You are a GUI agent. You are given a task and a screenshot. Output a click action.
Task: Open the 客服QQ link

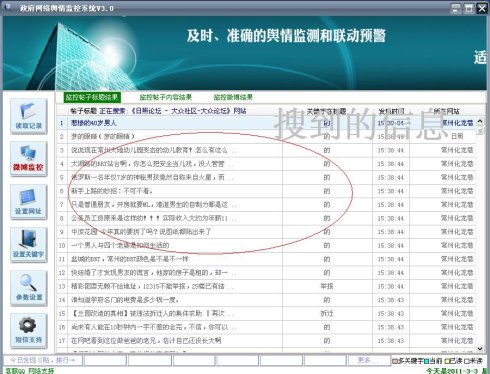tap(15, 371)
